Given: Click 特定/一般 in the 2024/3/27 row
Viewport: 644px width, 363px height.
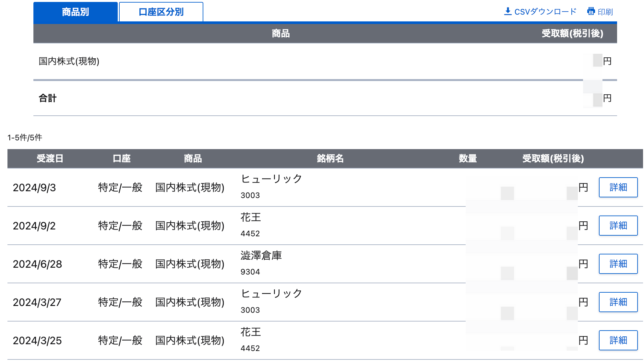Looking at the screenshot, I should point(120,302).
